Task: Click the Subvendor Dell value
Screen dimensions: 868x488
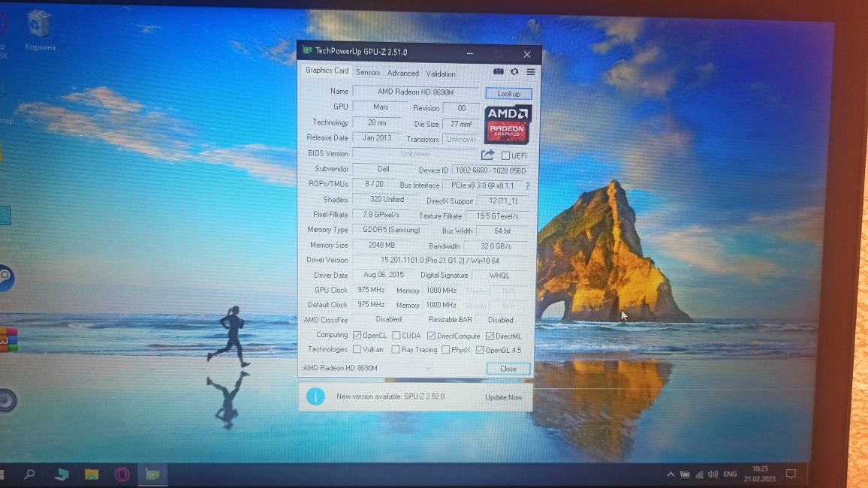Action: click(x=383, y=169)
